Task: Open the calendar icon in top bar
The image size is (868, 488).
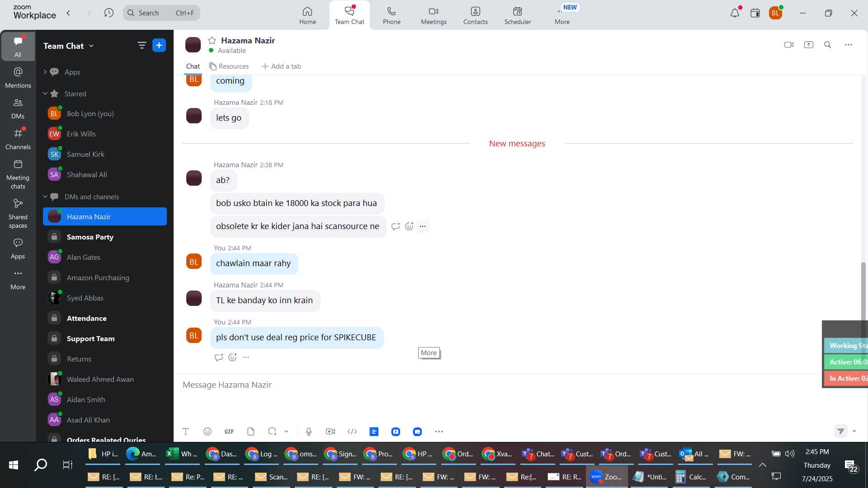Action: [755, 13]
